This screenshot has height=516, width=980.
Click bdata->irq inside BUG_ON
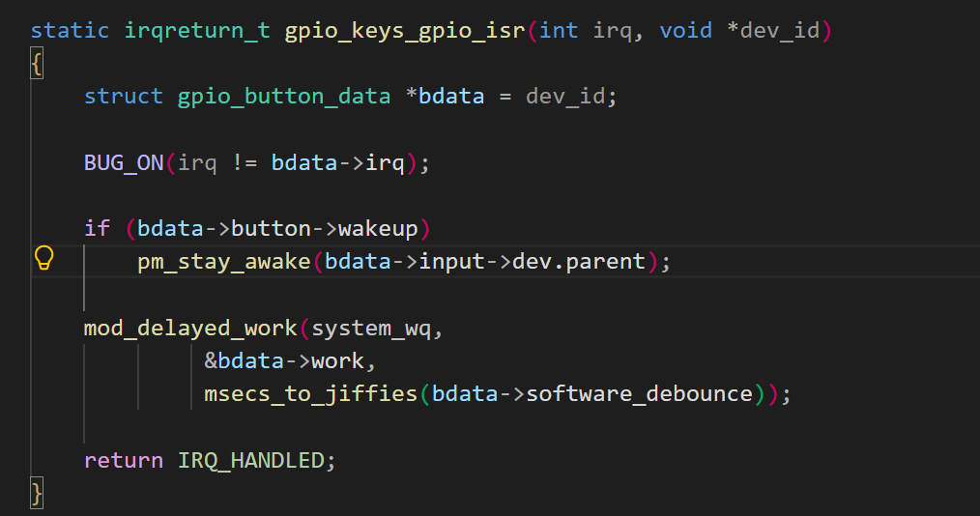tap(337, 163)
